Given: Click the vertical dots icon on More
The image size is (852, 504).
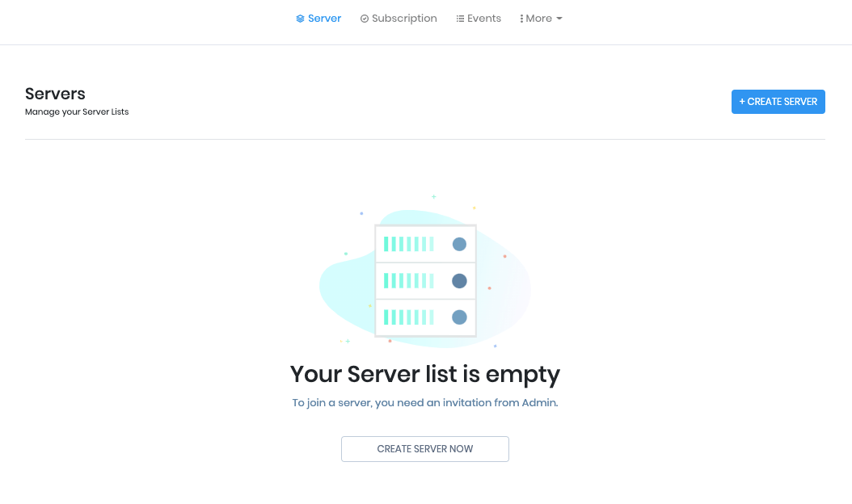Looking at the screenshot, I should pyautogui.click(x=521, y=18).
